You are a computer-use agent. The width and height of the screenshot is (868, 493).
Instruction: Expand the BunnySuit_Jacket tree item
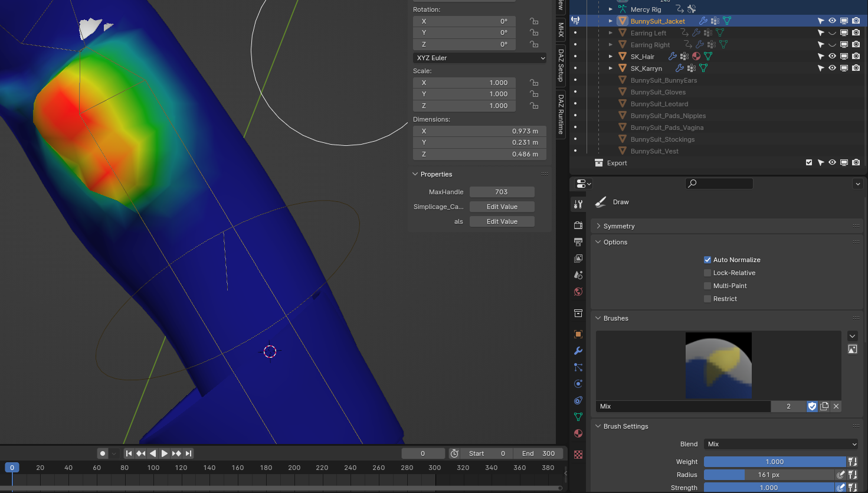611,21
